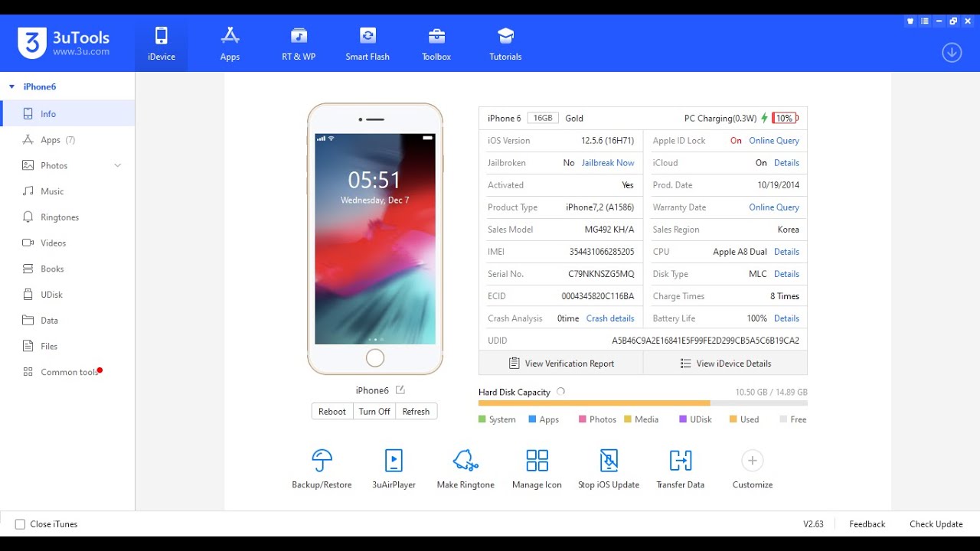980x551 pixels.
Task: Open iCloud Details link
Action: pyautogui.click(x=786, y=163)
